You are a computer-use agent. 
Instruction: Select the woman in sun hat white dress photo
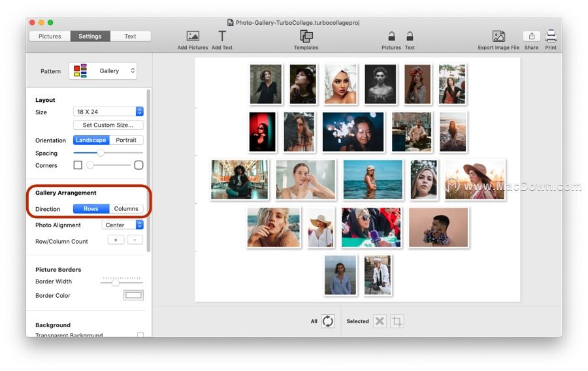click(321, 227)
